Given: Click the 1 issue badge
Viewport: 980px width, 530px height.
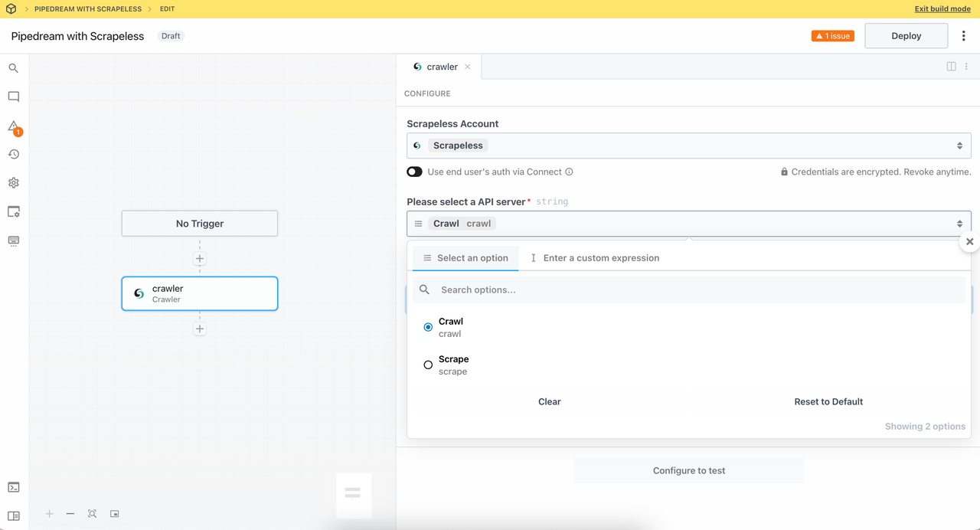Looking at the screenshot, I should click(x=833, y=36).
